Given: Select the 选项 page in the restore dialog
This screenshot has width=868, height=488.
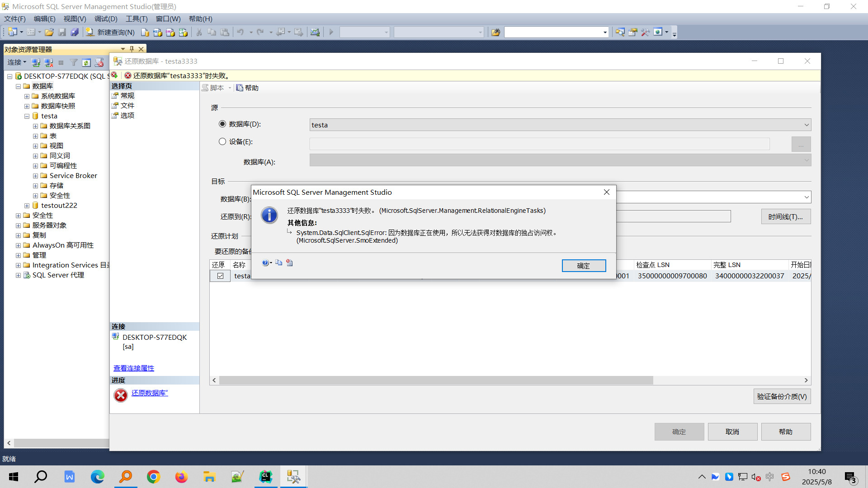Looking at the screenshot, I should tap(127, 115).
